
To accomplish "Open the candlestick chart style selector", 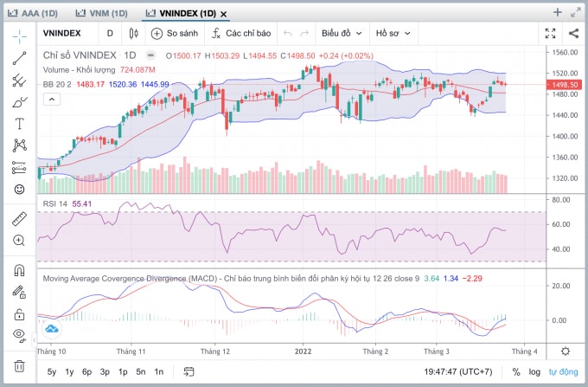I will (133, 34).
